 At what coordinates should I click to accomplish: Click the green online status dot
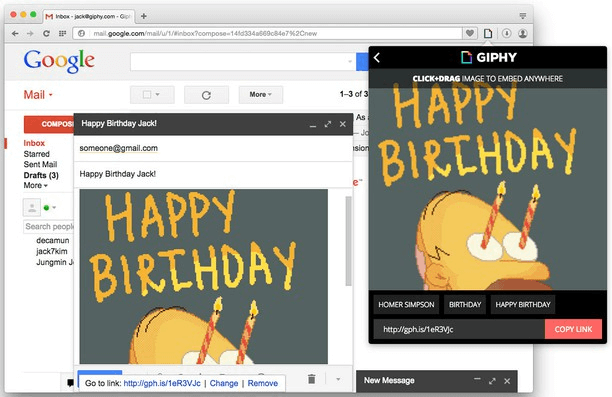[46, 208]
